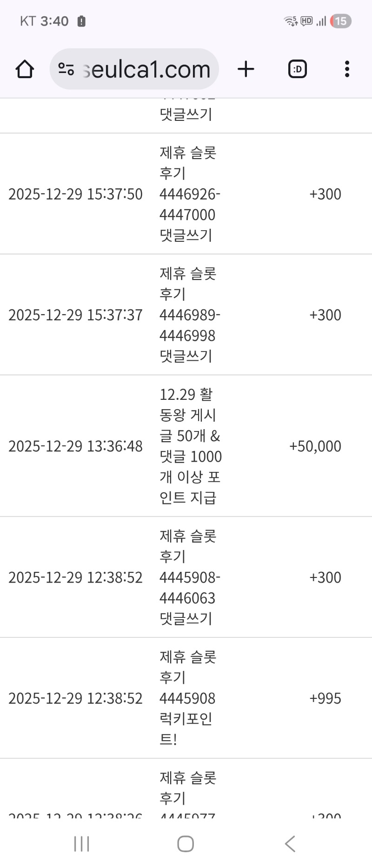This screenshot has height=868, width=372.
Task: Tap the timestamp 2025-12-29 13:36:48
Action: click(75, 446)
